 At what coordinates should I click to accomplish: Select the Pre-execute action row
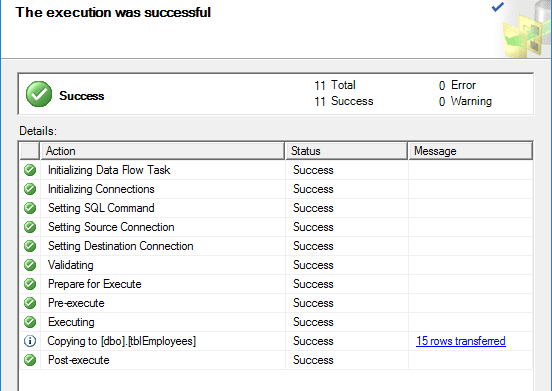pos(276,303)
